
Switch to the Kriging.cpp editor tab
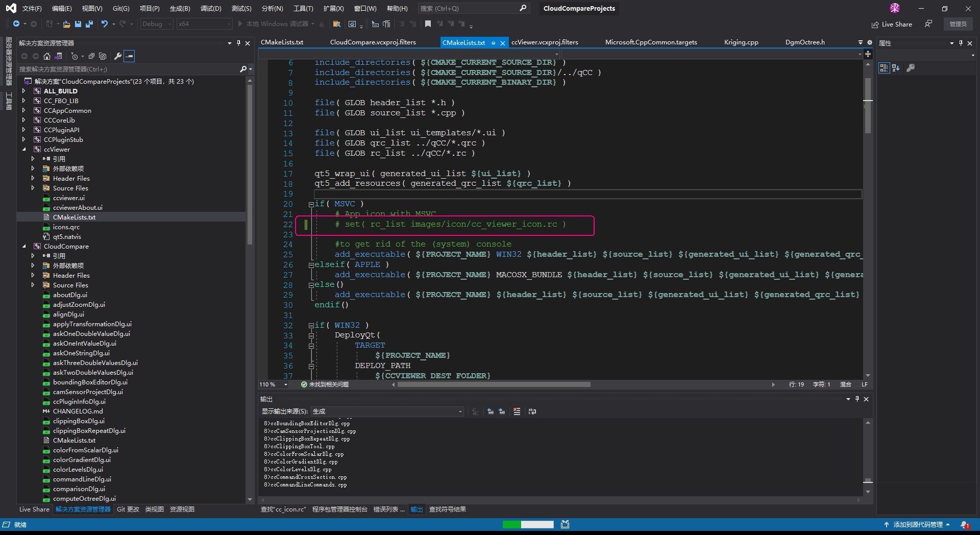pos(741,42)
